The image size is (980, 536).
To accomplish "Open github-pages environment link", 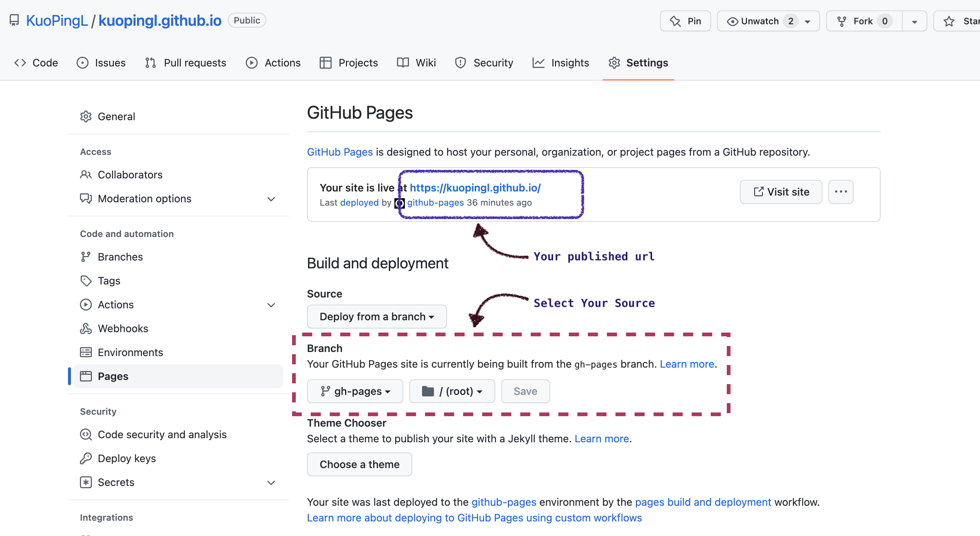I will [x=504, y=502].
